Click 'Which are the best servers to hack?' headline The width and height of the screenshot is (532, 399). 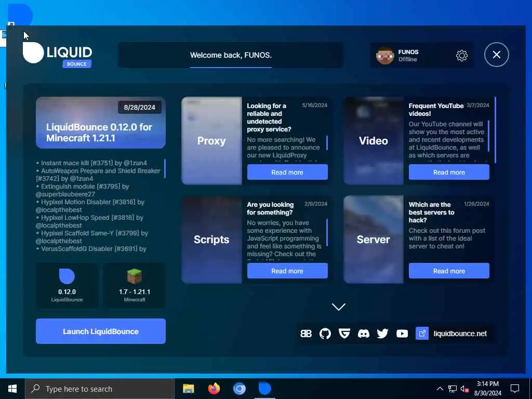coord(432,212)
